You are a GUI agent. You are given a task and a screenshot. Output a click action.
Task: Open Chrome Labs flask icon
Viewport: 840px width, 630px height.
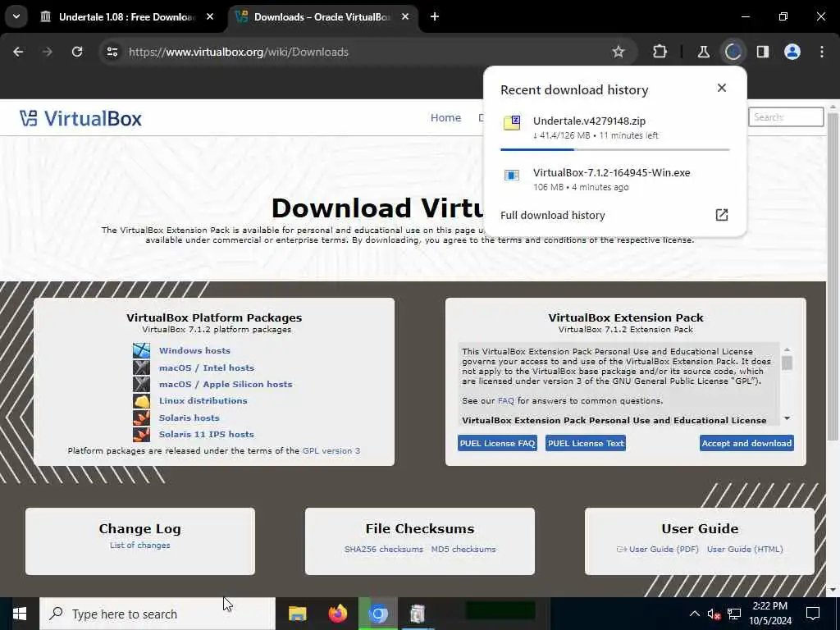[703, 52]
